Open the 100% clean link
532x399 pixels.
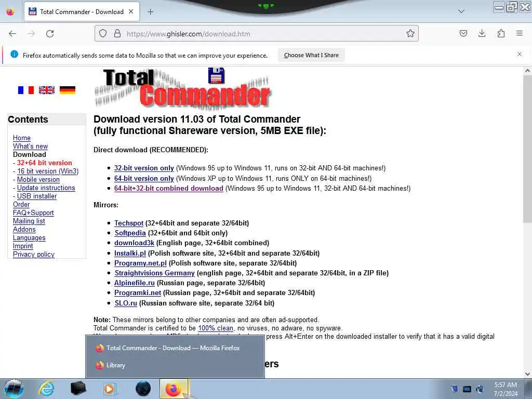tap(216, 328)
